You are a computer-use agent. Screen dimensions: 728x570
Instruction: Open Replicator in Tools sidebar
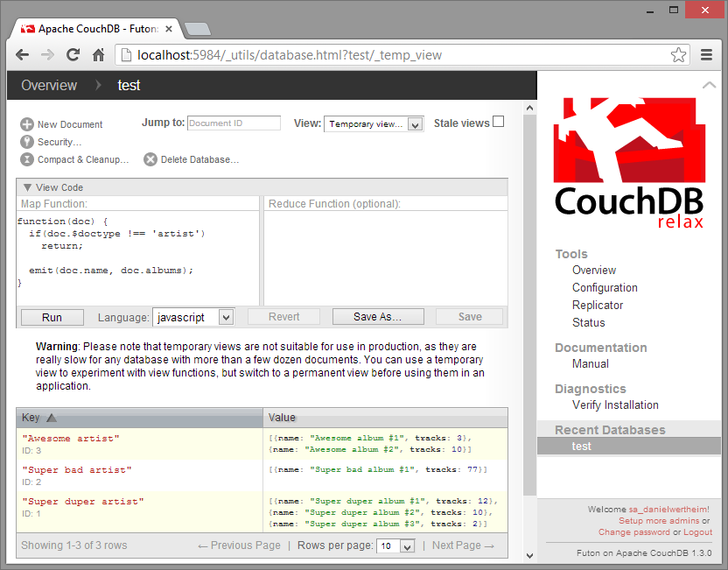[x=598, y=306]
